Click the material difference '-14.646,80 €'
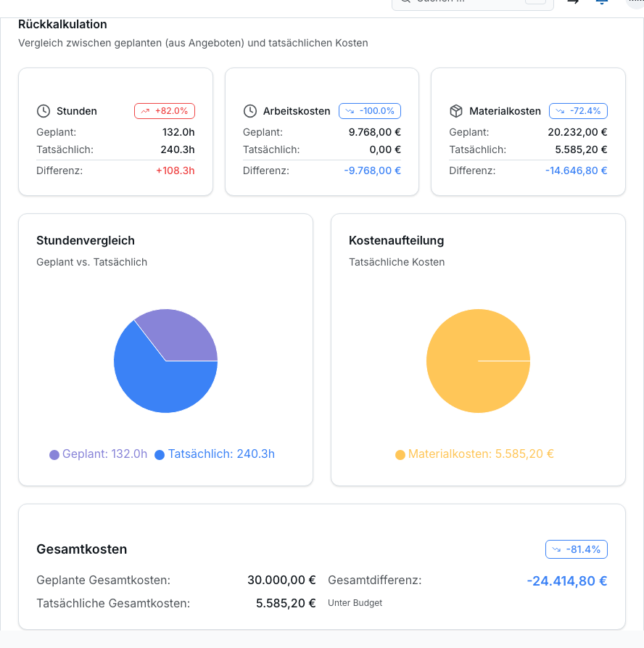Screen dimensions: 644x648 577,171
